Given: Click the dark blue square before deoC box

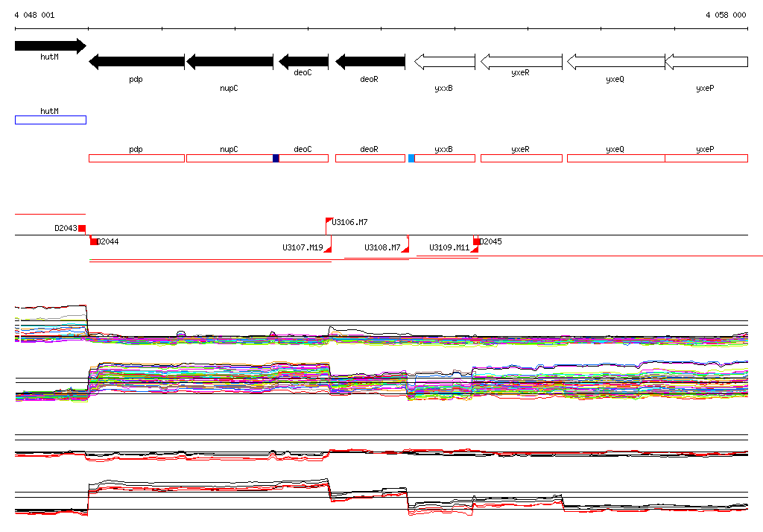Looking at the screenshot, I should click(276, 158).
